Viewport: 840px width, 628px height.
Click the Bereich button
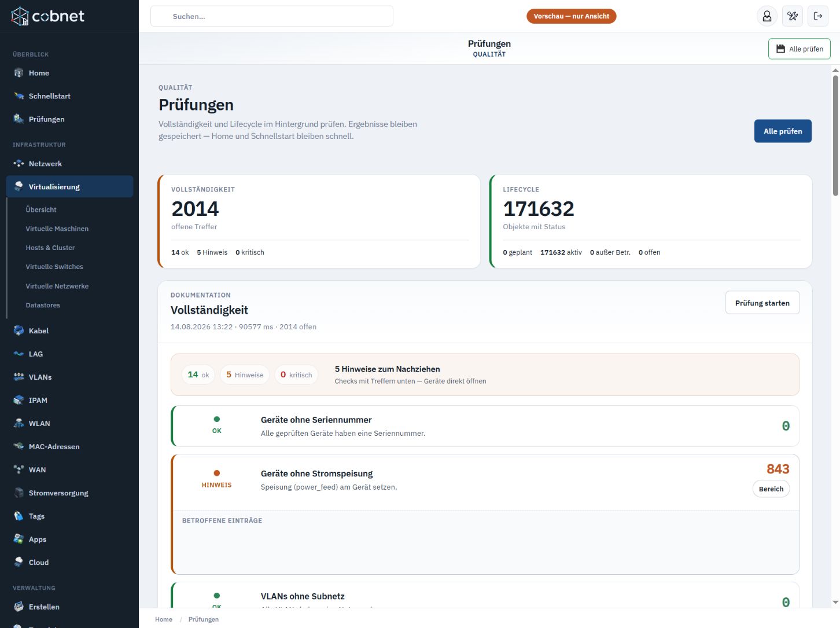(x=771, y=489)
